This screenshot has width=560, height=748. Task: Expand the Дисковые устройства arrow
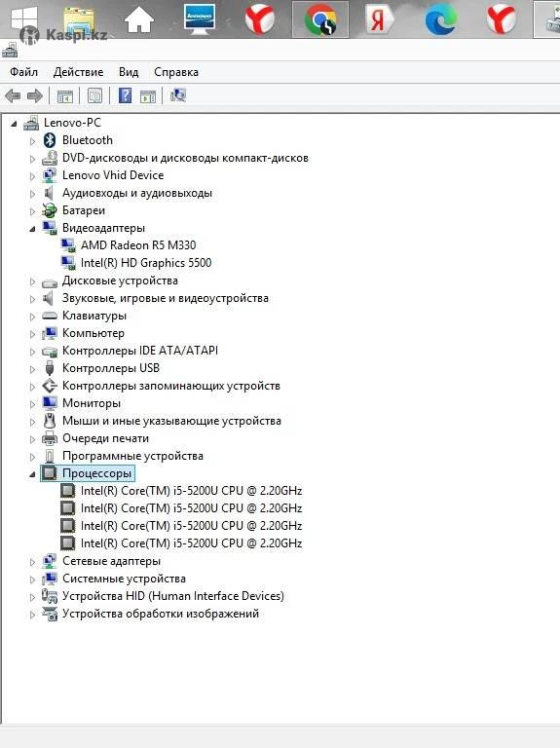point(32,281)
